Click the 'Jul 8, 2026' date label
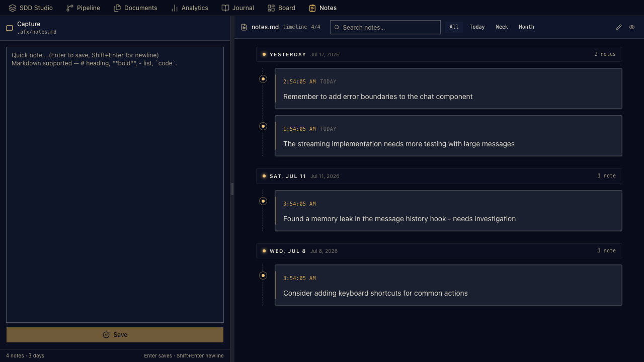This screenshot has width=644, height=362. [x=324, y=251]
